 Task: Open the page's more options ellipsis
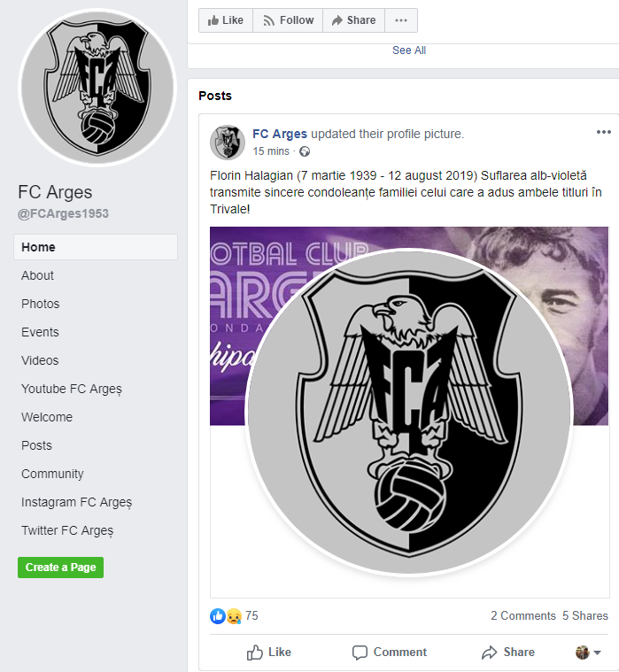[x=401, y=20]
